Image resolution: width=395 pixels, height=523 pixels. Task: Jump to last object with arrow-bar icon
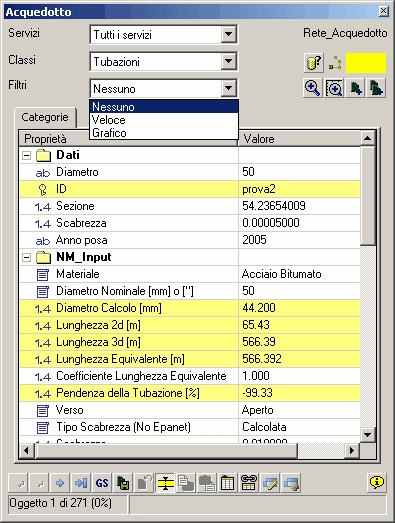[x=81, y=483]
